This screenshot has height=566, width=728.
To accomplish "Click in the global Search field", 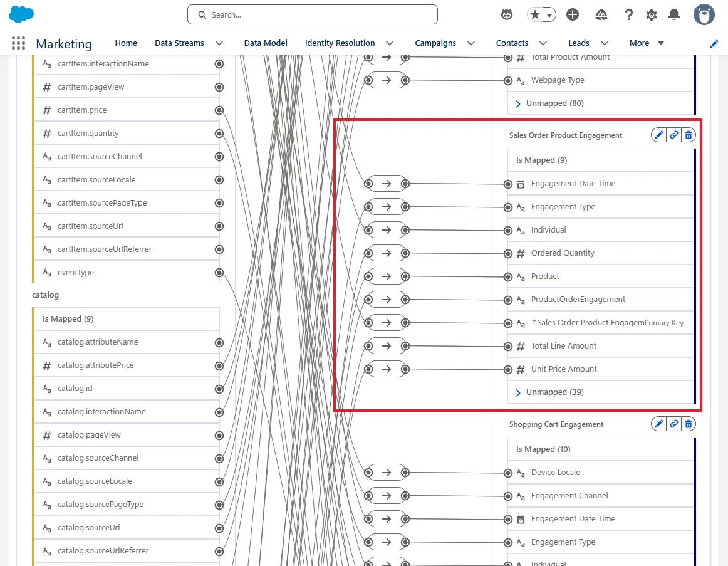I will pyautogui.click(x=313, y=14).
